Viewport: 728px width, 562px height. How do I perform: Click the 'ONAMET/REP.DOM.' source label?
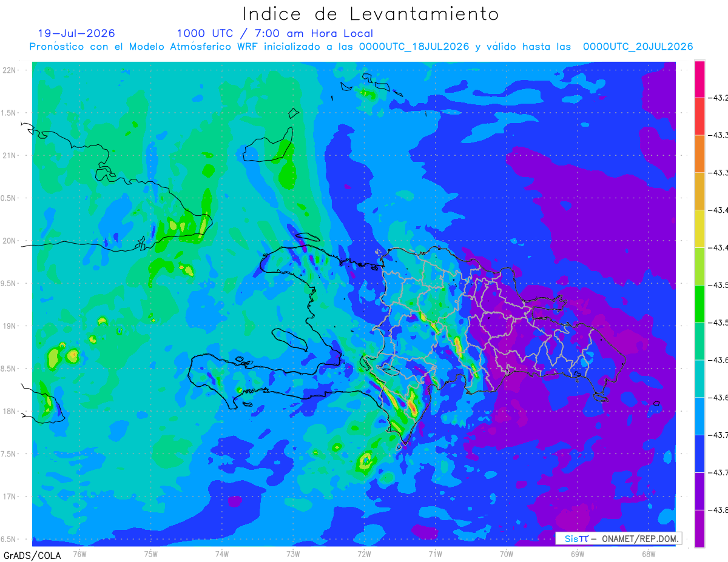(x=639, y=538)
